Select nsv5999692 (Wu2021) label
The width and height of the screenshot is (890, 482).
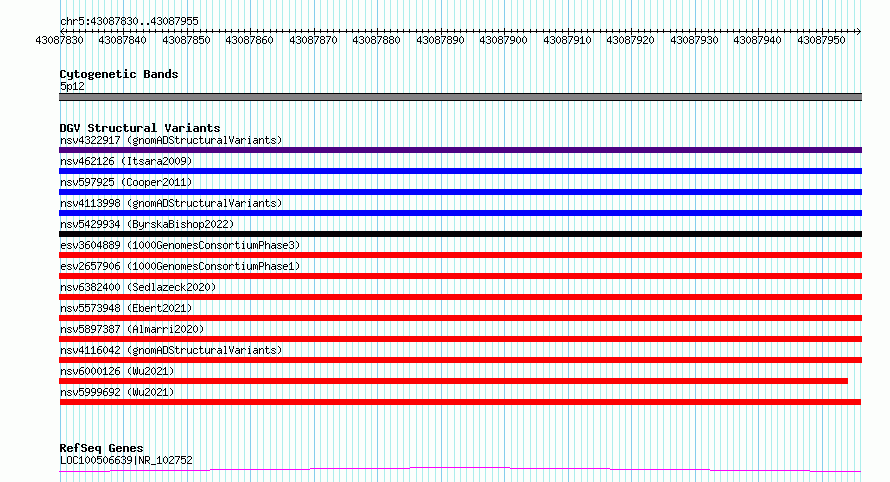pos(117,392)
